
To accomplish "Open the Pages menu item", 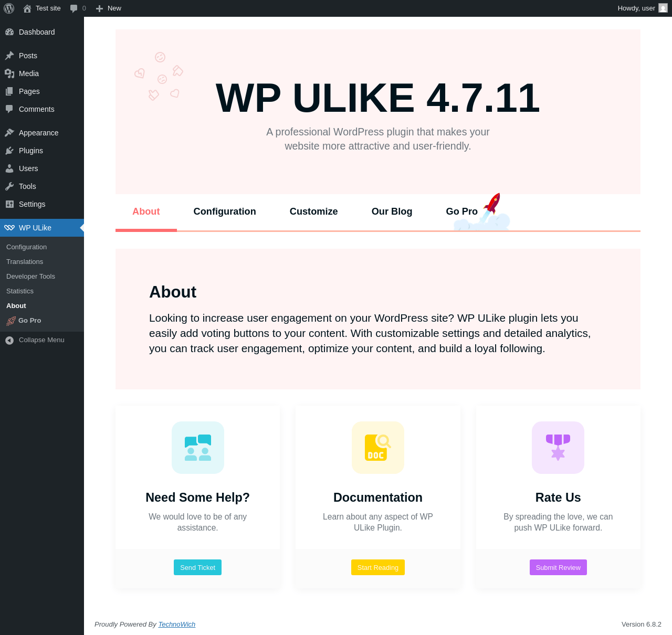I will (x=42, y=91).
